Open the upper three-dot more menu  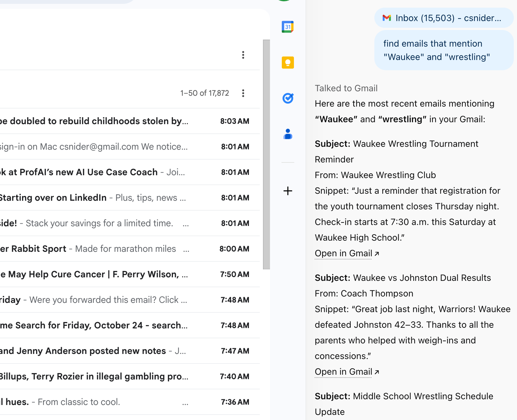(243, 55)
